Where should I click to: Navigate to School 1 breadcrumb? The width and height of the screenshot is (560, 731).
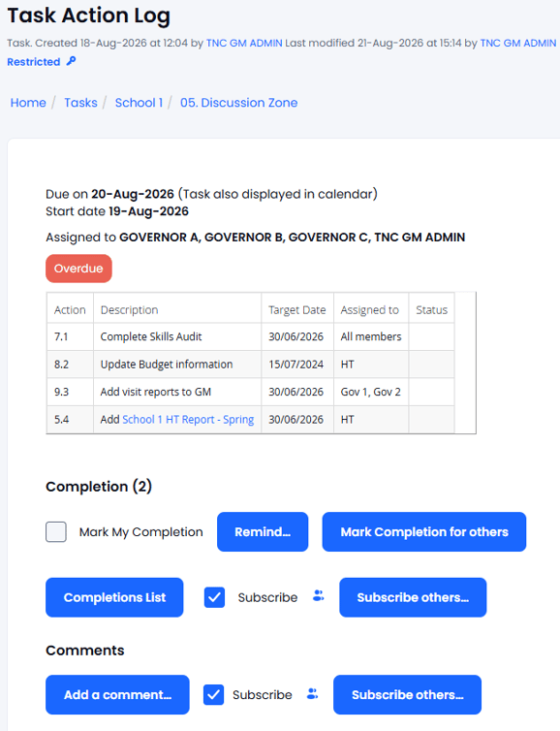click(x=139, y=103)
